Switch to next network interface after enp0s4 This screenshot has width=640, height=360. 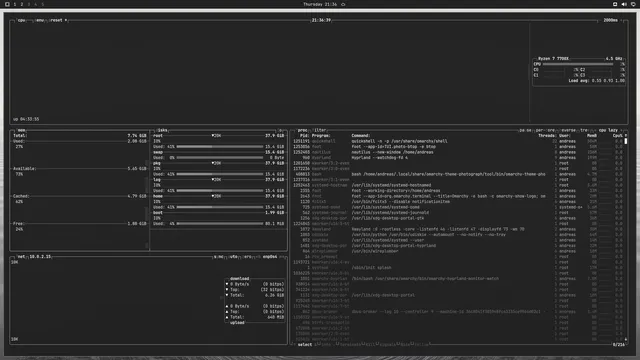(282, 257)
